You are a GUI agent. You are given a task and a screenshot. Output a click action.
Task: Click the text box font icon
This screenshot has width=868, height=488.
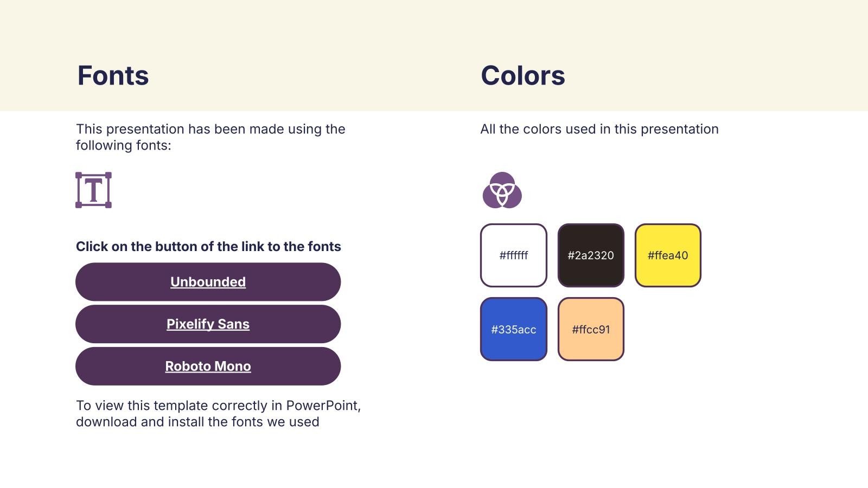pos(93,190)
